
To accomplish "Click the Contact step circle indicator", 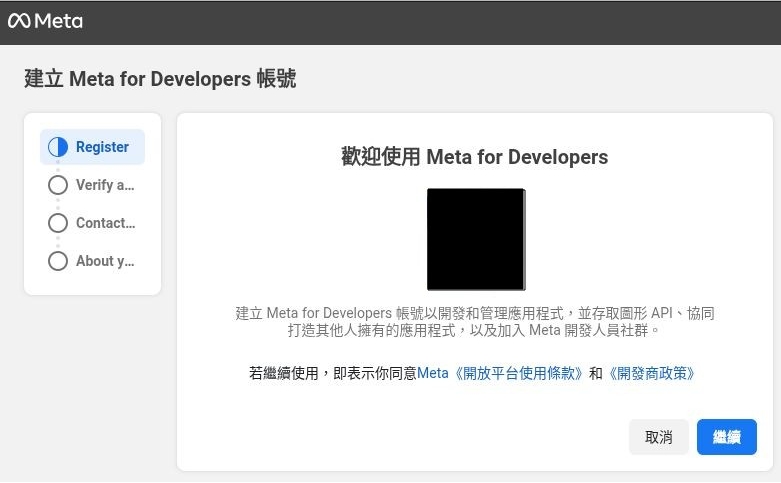I will pyautogui.click(x=58, y=223).
